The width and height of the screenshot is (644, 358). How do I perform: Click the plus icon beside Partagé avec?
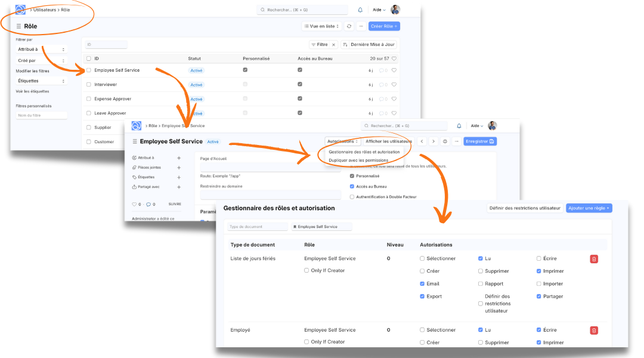coord(179,187)
